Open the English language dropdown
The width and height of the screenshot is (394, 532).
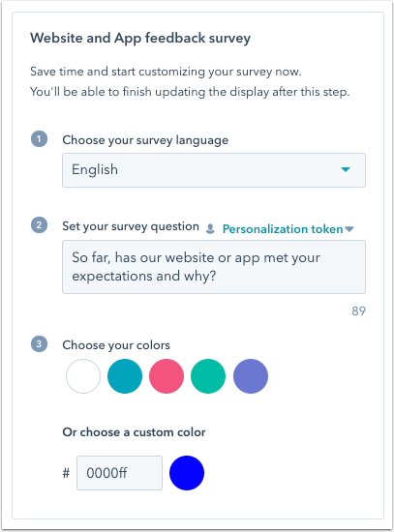pos(214,170)
